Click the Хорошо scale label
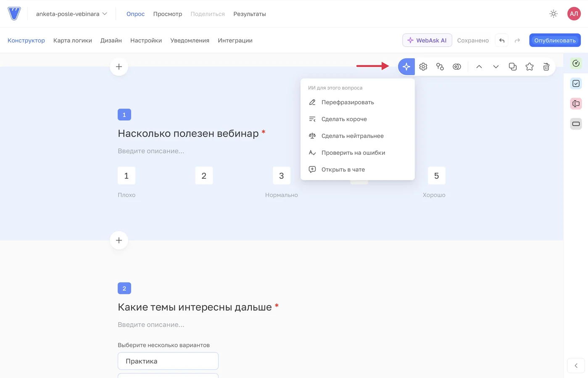The width and height of the screenshot is (588, 378). coord(434,195)
